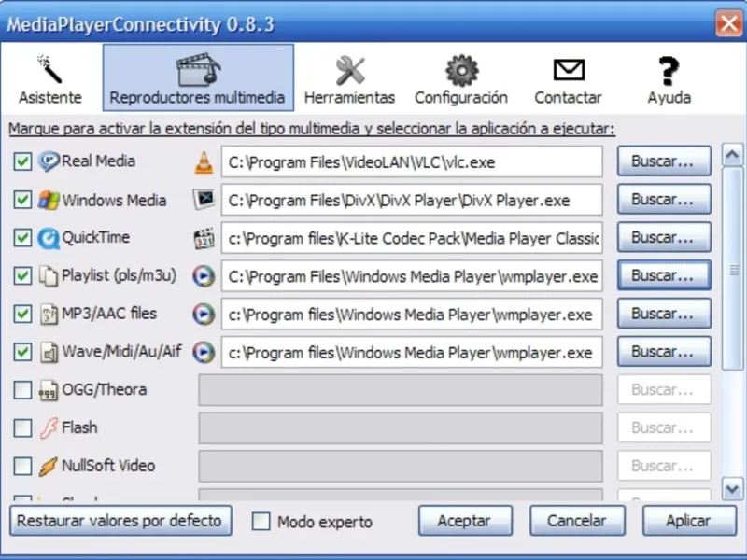Select the Reproductores multimedia tab
This screenshot has width=747, height=560.
(x=198, y=77)
